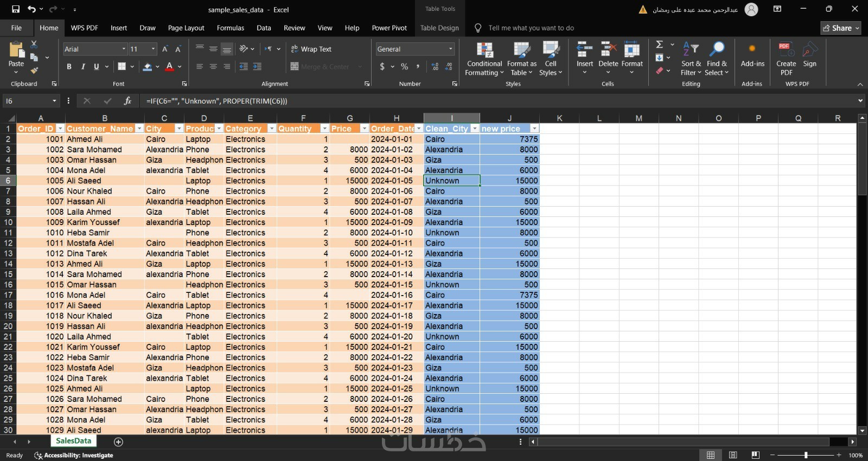Open Sort & Filter options
Image resolution: width=868 pixels, height=461 pixels.
tap(691, 59)
